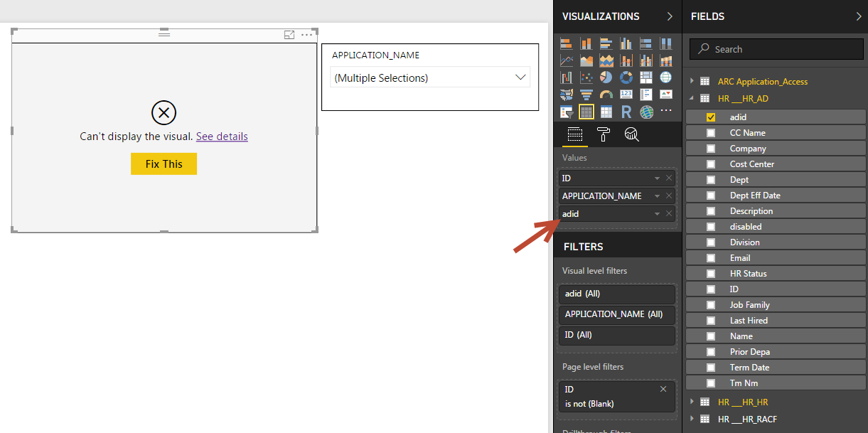Select Line and stacked column chart
Image resolution: width=868 pixels, height=433 pixels.
626,60
